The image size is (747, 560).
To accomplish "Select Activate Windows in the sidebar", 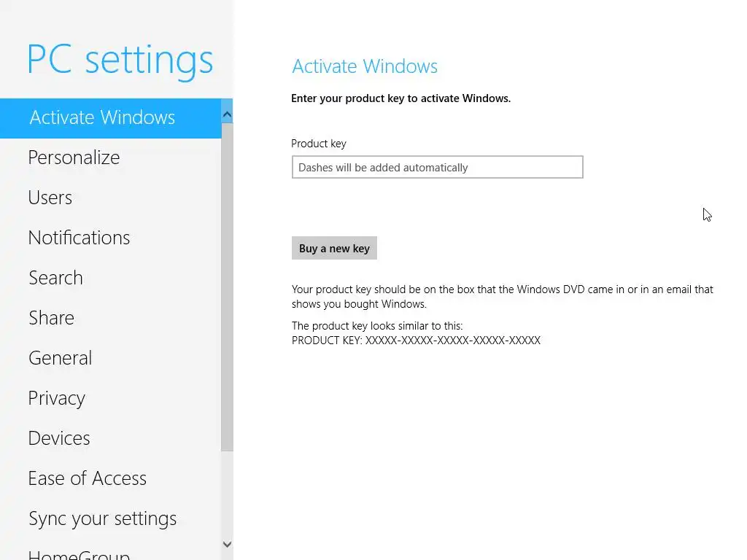I will pyautogui.click(x=111, y=118).
